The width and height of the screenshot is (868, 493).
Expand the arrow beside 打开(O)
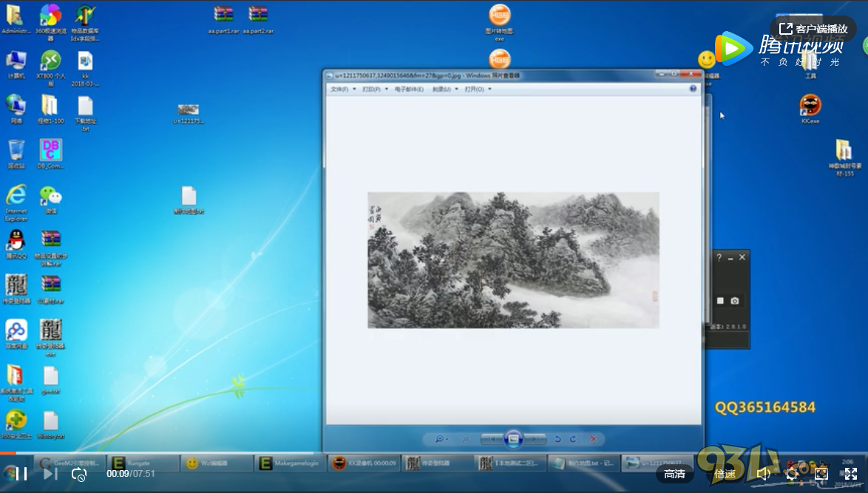(490, 89)
